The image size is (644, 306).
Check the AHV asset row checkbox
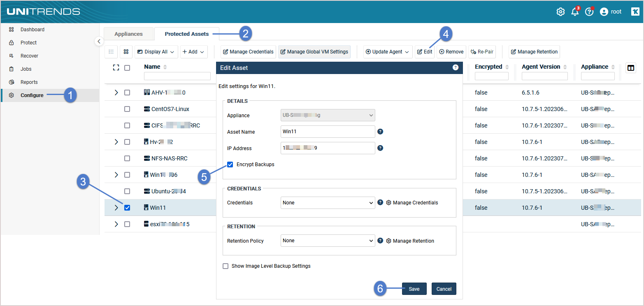(x=127, y=93)
